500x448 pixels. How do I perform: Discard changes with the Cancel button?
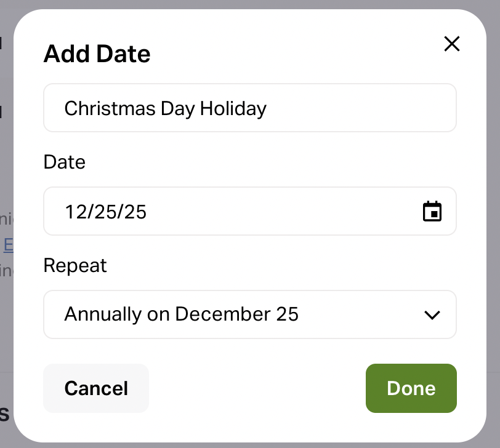96,388
